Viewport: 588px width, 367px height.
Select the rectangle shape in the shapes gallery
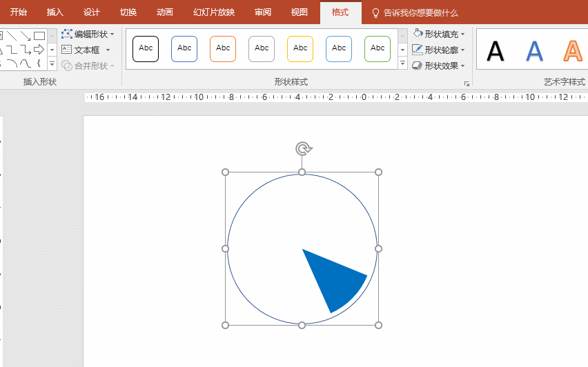coord(39,36)
